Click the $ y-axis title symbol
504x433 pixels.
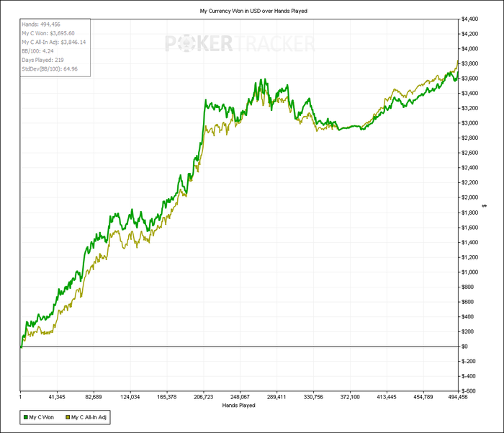click(x=485, y=205)
